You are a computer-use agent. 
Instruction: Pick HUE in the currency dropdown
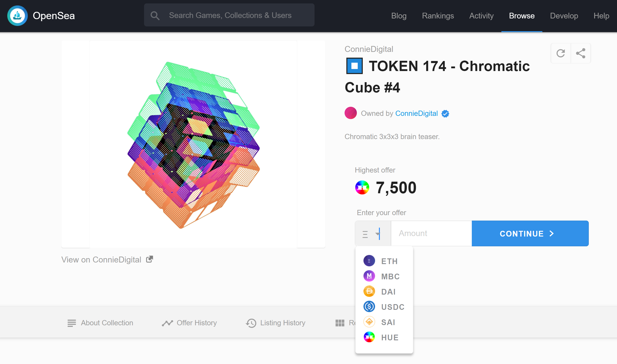[384, 337]
